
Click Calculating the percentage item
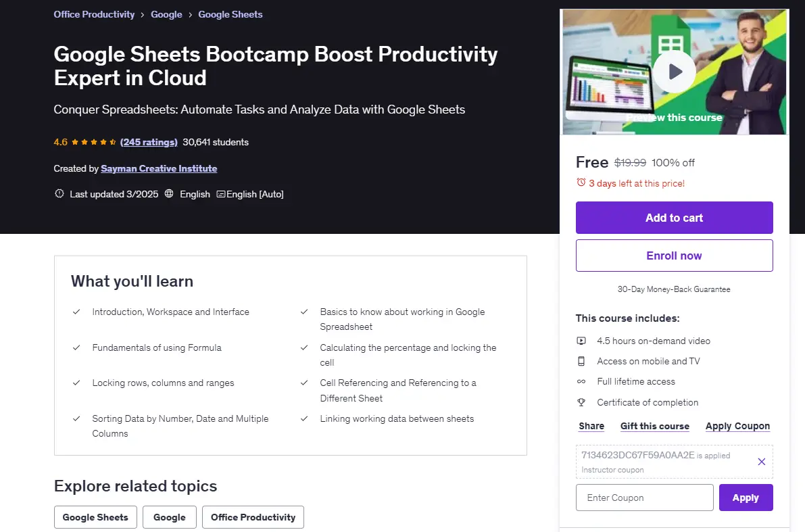coord(408,355)
